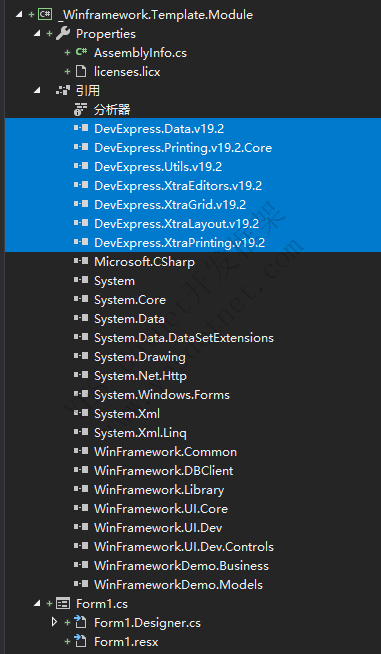The image size is (381, 654).
Task: Click the file icon of licenses.licx
Action: tap(81, 72)
